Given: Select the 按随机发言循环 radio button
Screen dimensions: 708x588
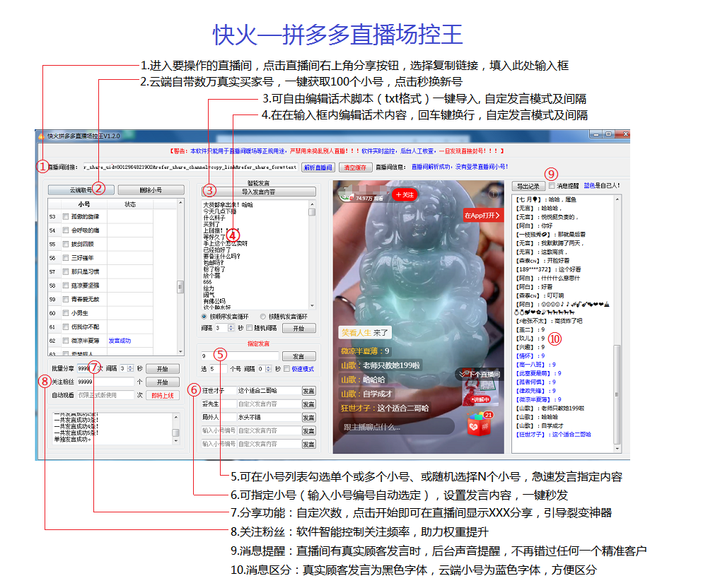Looking at the screenshot, I should coord(263,317).
